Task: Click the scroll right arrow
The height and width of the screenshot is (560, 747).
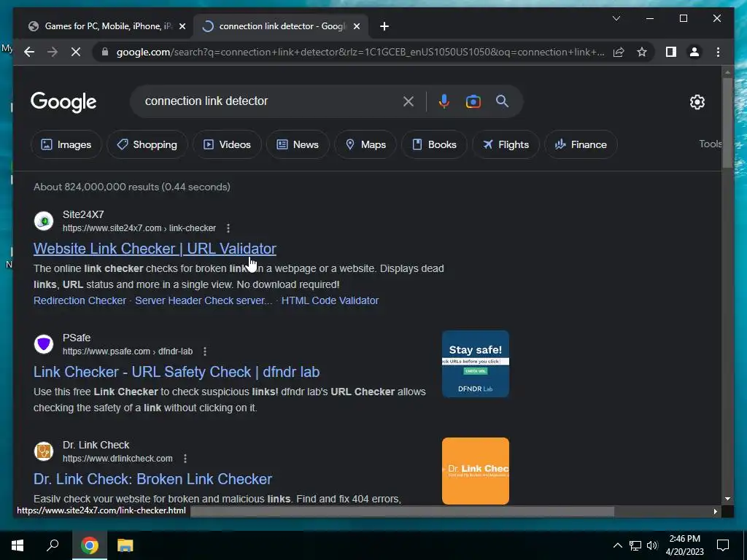Action: 715,511
